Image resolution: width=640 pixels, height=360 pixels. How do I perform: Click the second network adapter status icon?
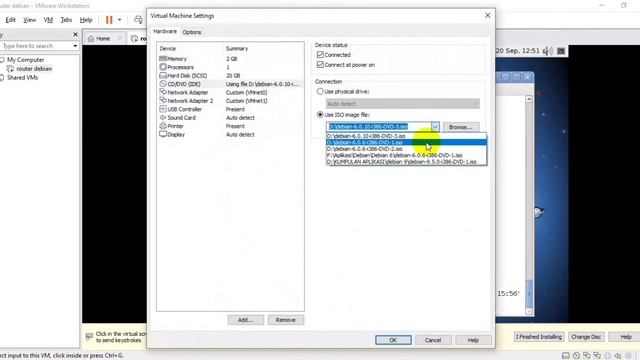[x=597, y=356]
